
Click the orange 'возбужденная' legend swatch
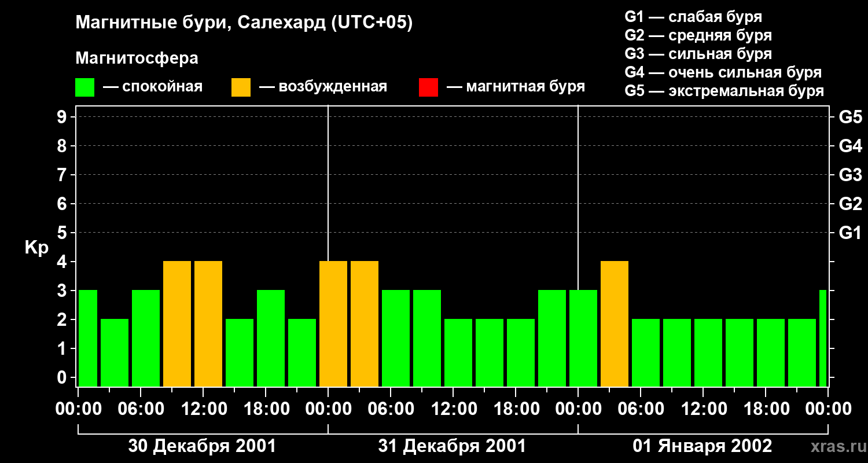(x=241, y=87)
